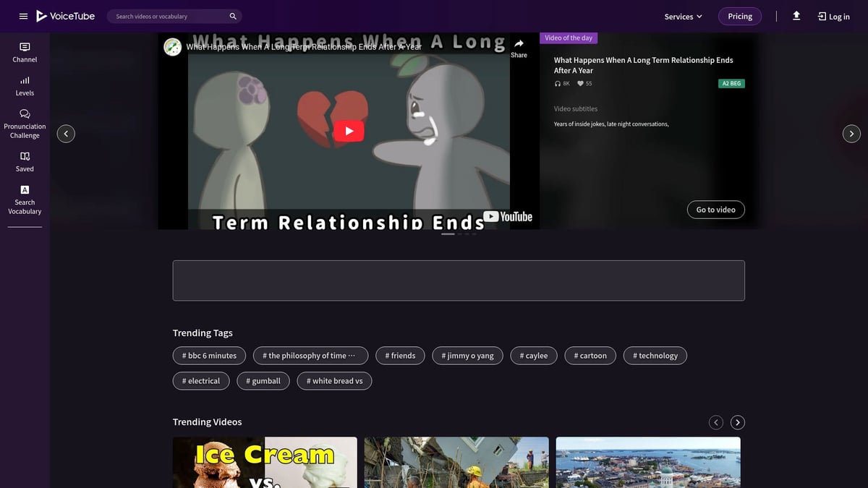Viewport: 868px width, 488px height.
Task: Click the search magnifier icon
Action: [233, 16]
